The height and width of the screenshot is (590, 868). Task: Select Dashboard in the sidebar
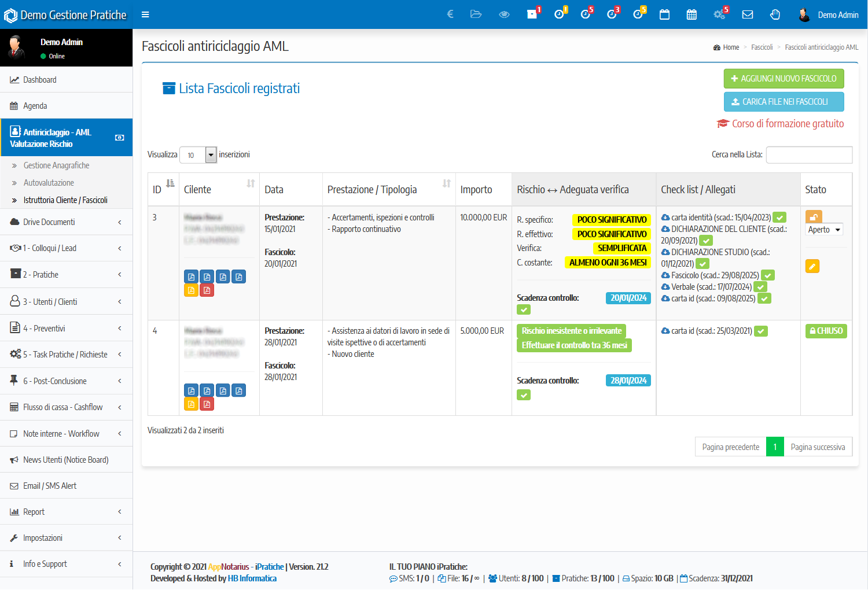click(39, 80)
